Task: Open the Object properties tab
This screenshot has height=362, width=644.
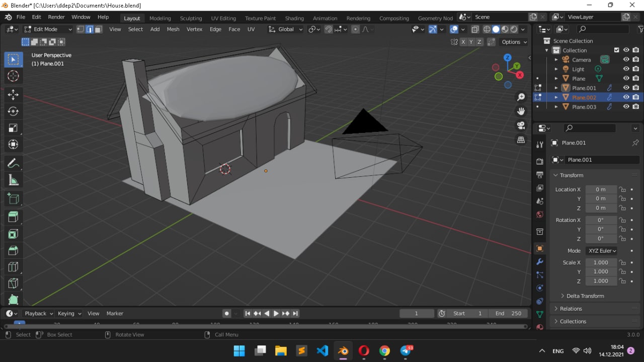Action: click(540, 249)
